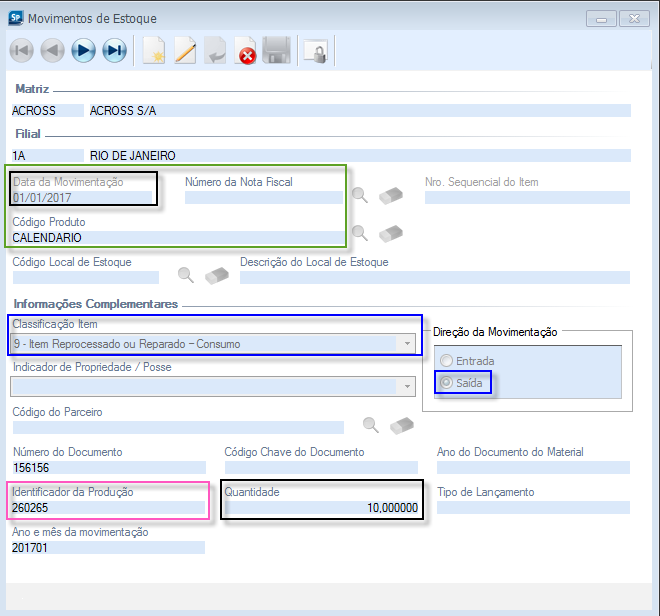Clear Código Local de Estoque eraser

[217, 276]
